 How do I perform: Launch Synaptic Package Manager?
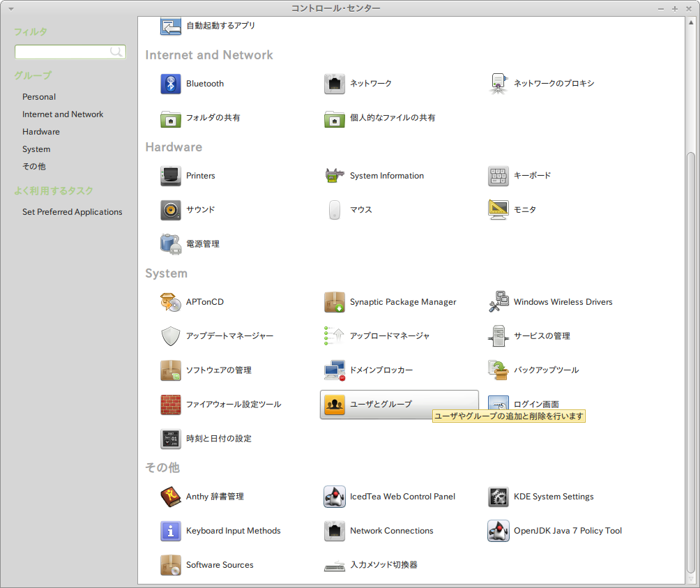(x=334, y=302)
